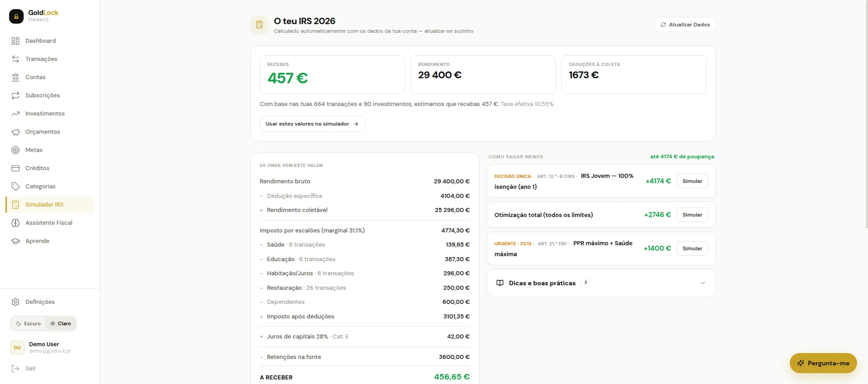Expand Dicas e boas práticas chevron
The width and height of the screenshot is (868, 384).
coord(703,283)
